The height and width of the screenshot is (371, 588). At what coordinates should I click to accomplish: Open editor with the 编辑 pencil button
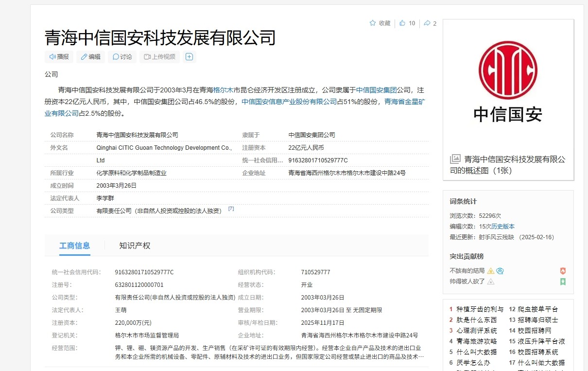[x=90, y=57]
